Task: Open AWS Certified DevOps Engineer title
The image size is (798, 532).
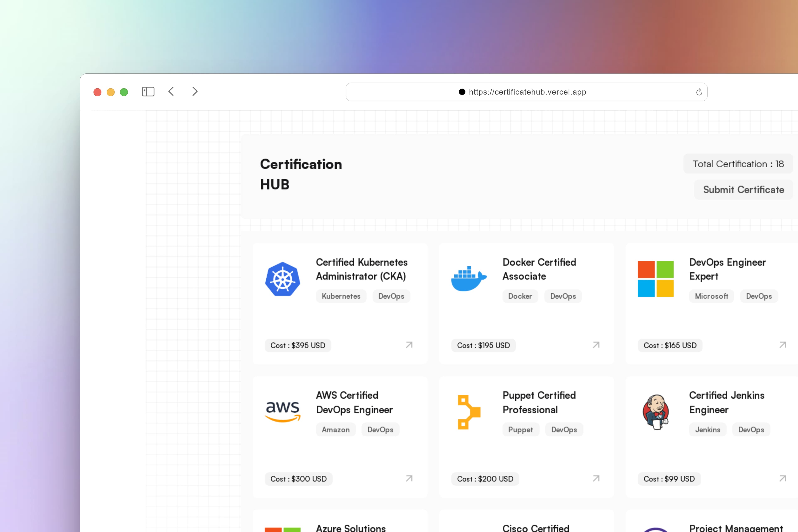Action: coord(354,402)
